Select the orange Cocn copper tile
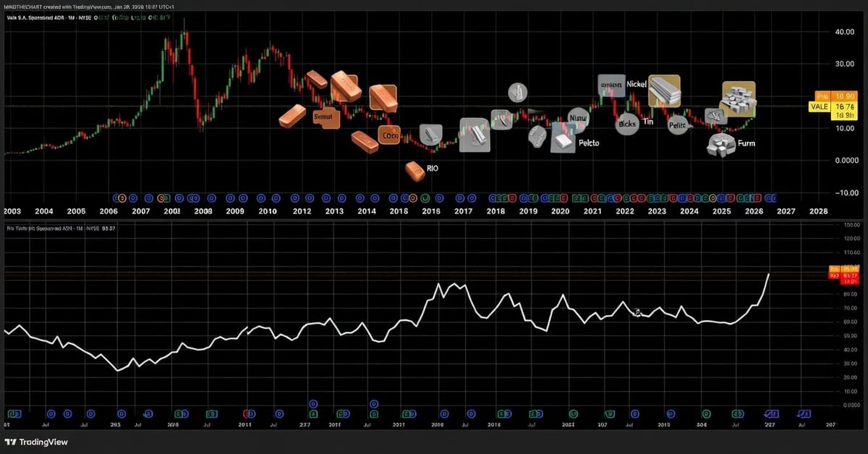868x454 pixels. [x=389, y=135]
